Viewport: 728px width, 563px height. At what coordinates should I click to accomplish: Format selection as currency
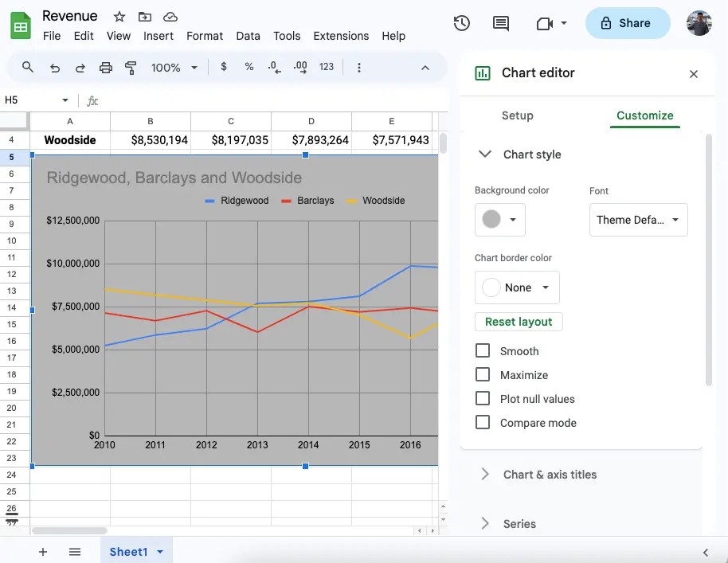[223, 67]
